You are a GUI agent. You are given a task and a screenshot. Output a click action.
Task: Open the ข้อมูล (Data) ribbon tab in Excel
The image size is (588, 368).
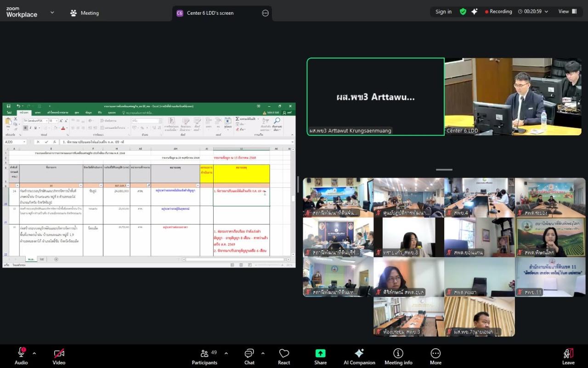(88, 113)
